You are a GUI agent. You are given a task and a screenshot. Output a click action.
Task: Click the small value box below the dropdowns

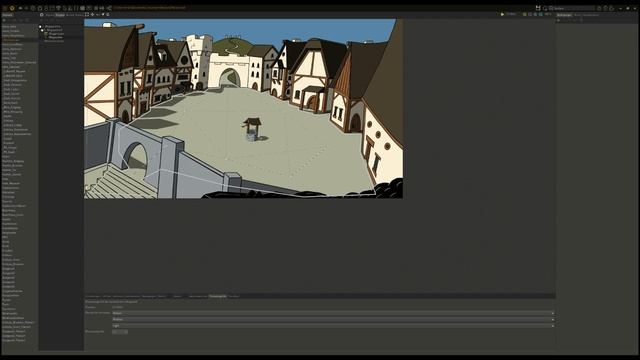[120, 332]
